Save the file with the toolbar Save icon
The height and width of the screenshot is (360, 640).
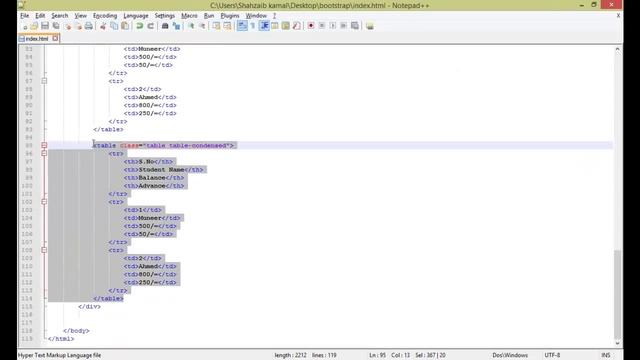click(45, 26)
